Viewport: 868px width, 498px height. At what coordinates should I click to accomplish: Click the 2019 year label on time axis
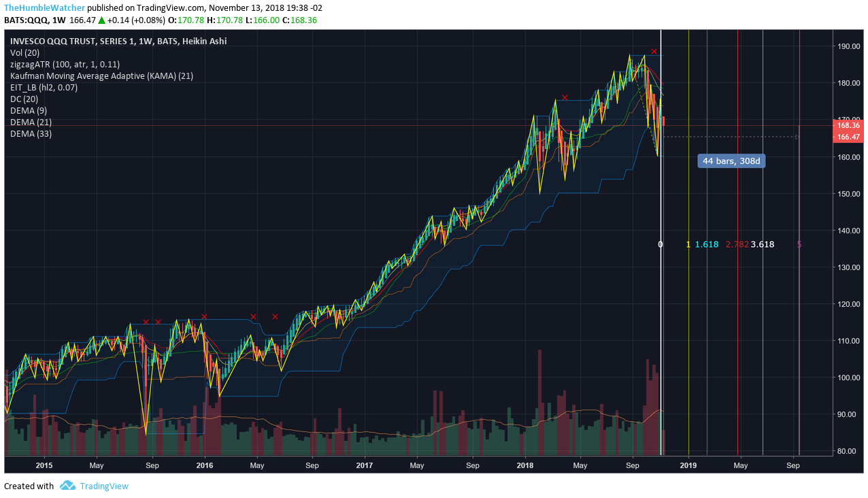coord(688,466)
